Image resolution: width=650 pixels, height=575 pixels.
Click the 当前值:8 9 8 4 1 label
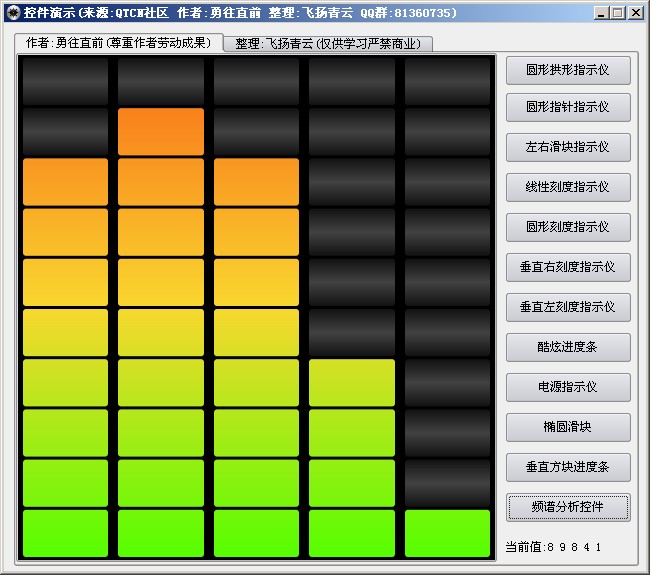(x=553, y=547)
